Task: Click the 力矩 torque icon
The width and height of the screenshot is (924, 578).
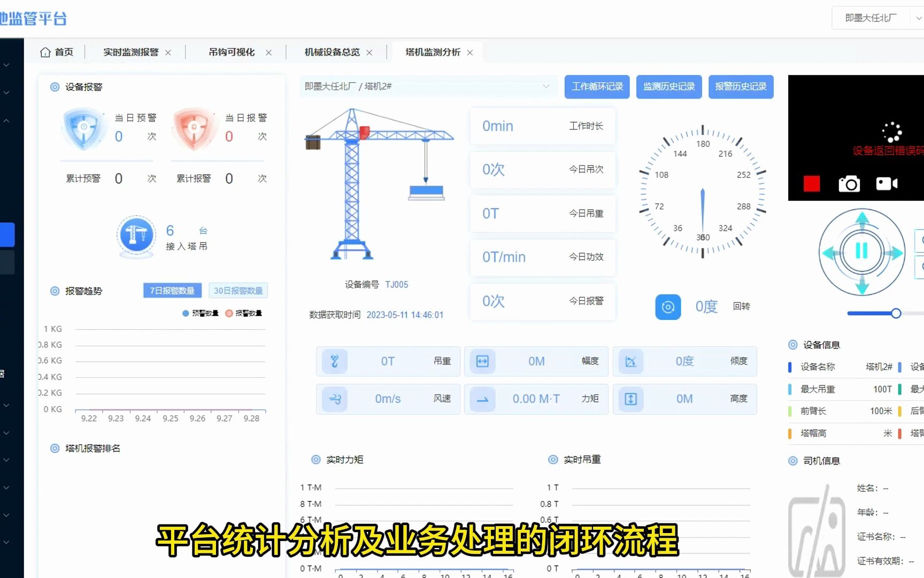Action: pyautogui.click(x=482, y=399)
